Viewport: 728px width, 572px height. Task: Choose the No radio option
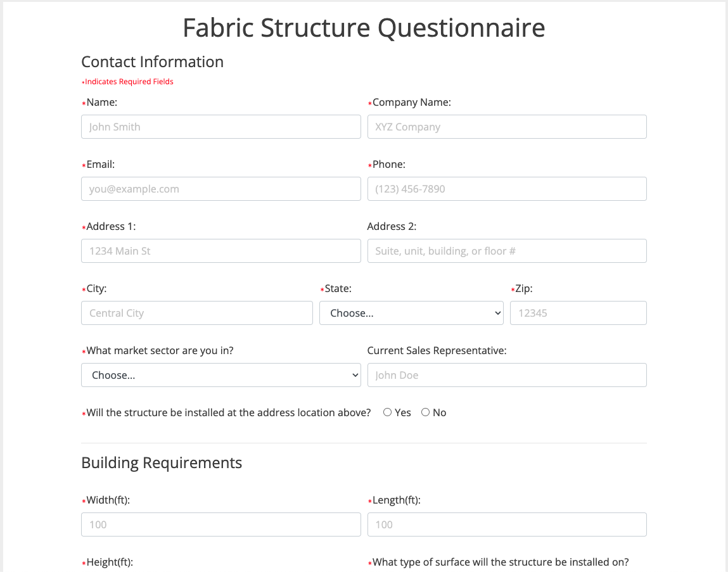coord(426,412)
